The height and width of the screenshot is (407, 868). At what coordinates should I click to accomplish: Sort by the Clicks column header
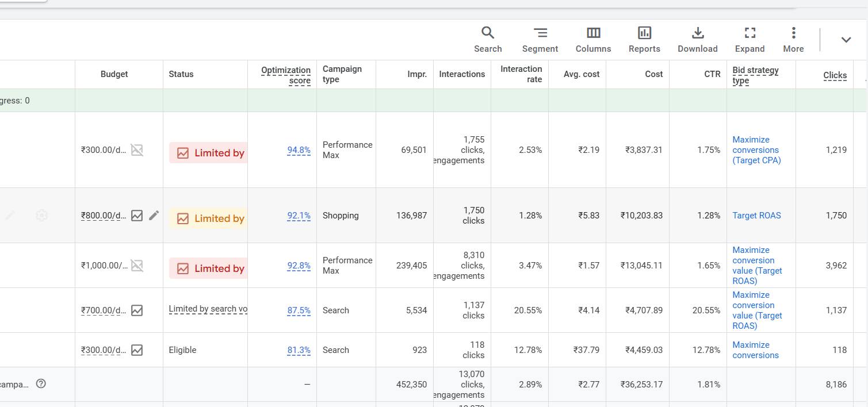[x=835, y=75]
